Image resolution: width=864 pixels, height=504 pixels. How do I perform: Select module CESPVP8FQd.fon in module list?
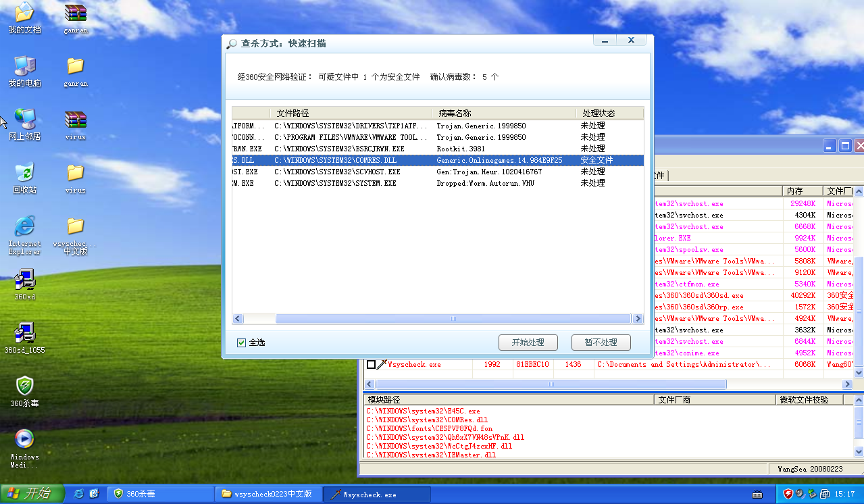pos(429,428)
